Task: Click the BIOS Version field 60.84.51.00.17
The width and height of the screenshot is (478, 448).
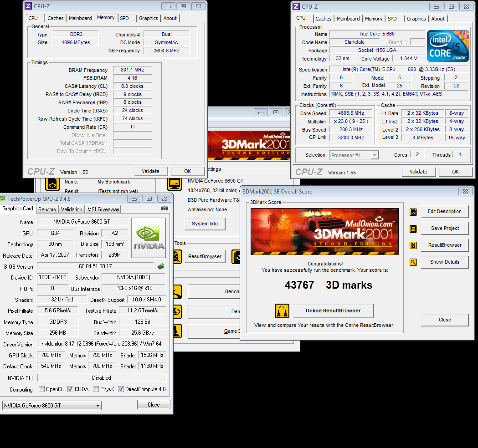Action: click(95, 266)
